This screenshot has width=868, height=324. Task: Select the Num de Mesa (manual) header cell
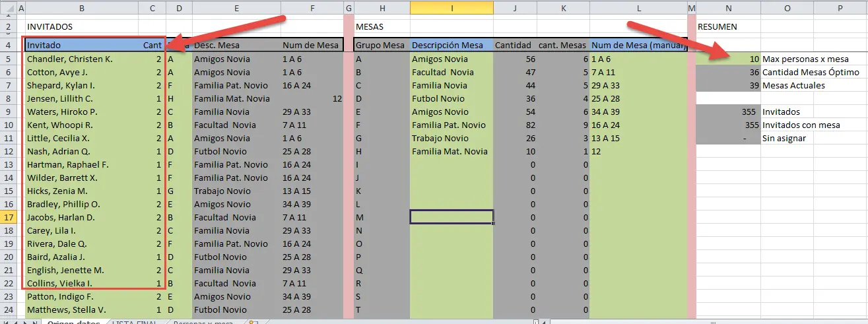638,46
